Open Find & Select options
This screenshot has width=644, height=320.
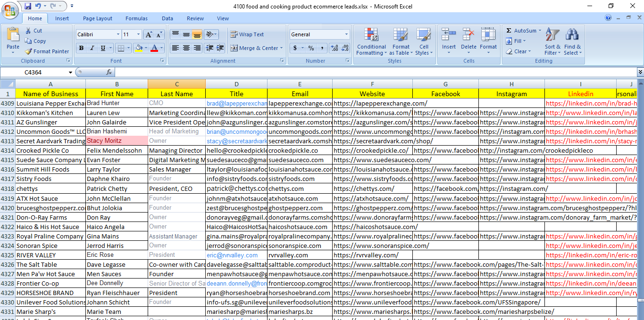click(572, 41)
